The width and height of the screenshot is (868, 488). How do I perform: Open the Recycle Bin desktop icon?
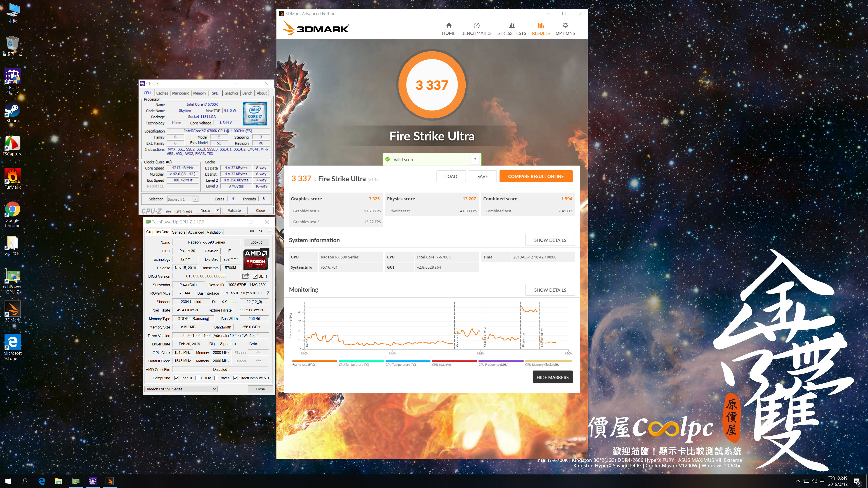(x=12, y=46)
